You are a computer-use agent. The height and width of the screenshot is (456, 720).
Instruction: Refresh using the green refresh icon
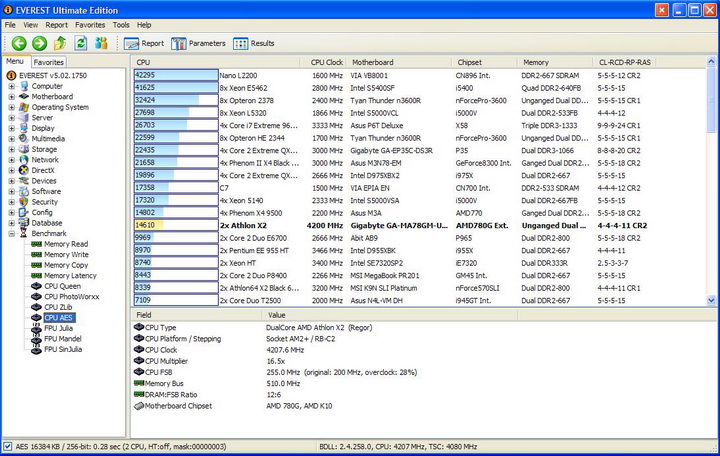[x=81, y=43]
